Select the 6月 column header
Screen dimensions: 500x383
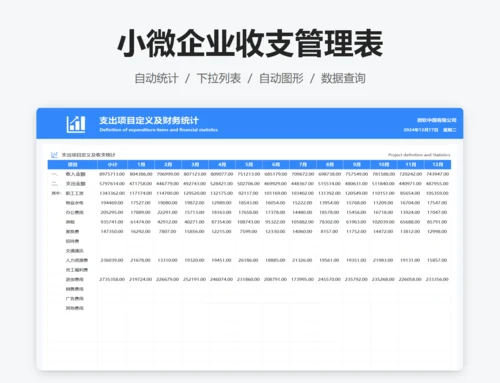tap(276, 164)
